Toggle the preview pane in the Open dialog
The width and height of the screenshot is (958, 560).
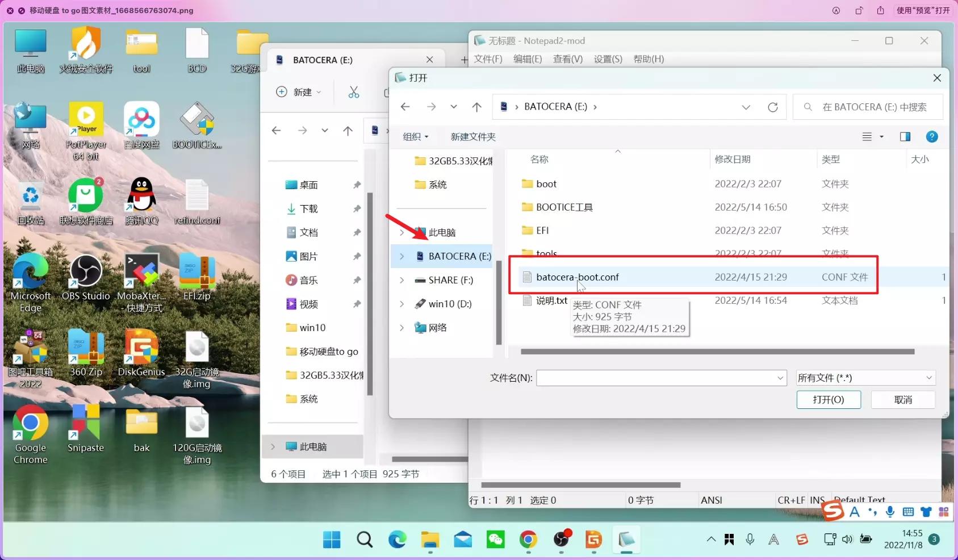click(905, 136)
